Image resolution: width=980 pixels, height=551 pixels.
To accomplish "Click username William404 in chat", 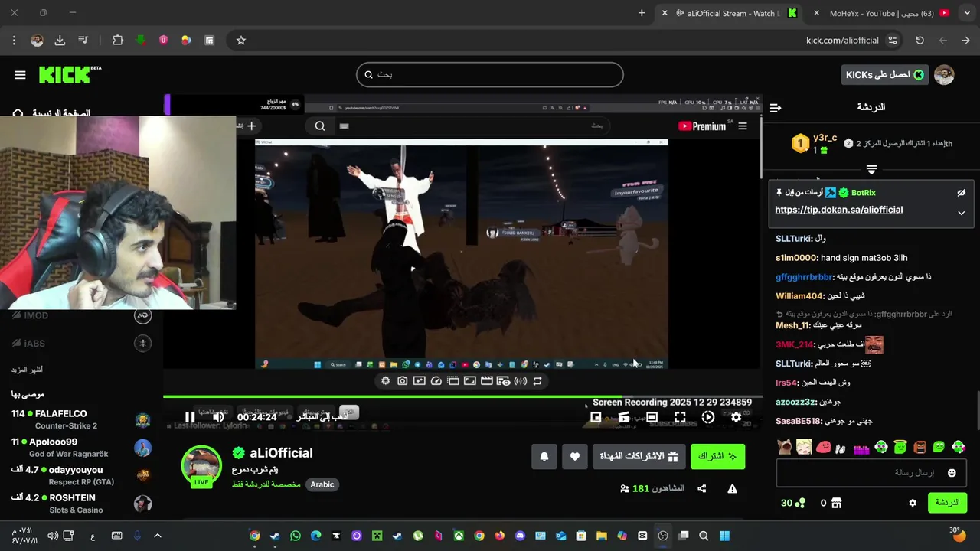I will point(800,296).
